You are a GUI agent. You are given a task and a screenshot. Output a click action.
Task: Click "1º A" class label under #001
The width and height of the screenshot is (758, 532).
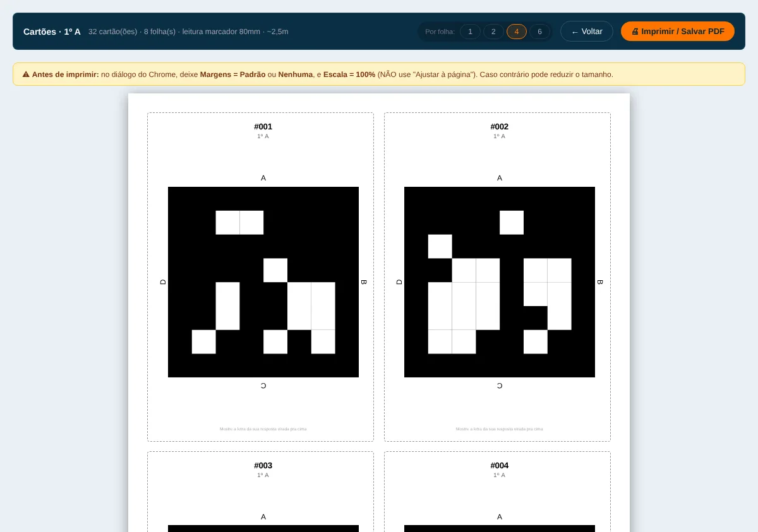pyautogui.click(x=263, y=136)
